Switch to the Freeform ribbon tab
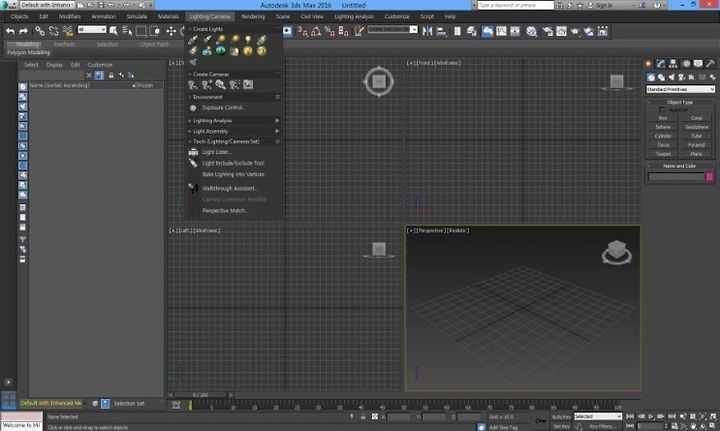720x431 pixels. (x=64, y=45)
